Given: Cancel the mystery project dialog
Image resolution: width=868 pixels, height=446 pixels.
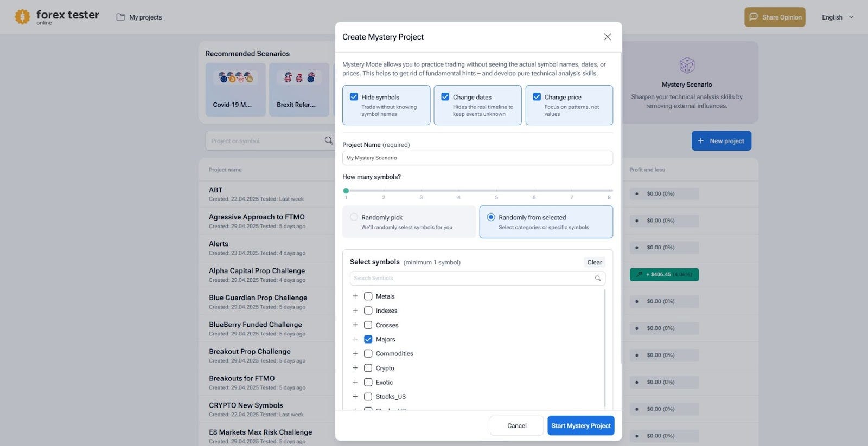Looking at the screenshot, I should tap(516, 425).
